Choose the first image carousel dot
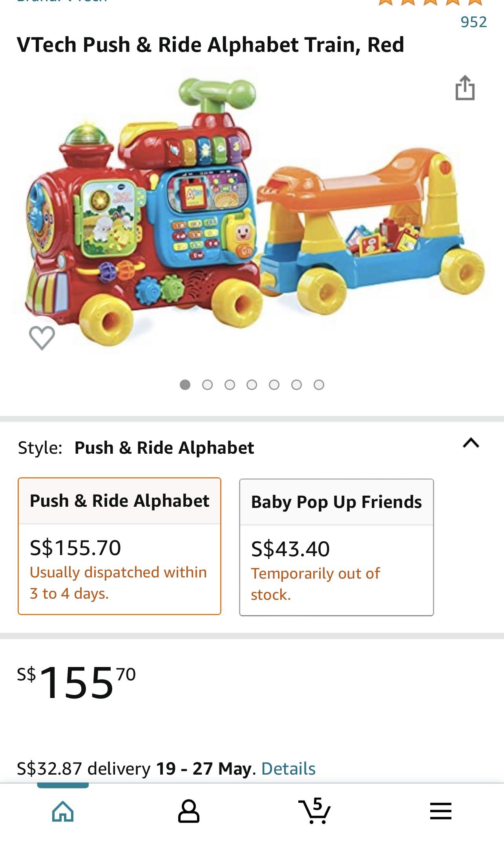 click(184, 385)
